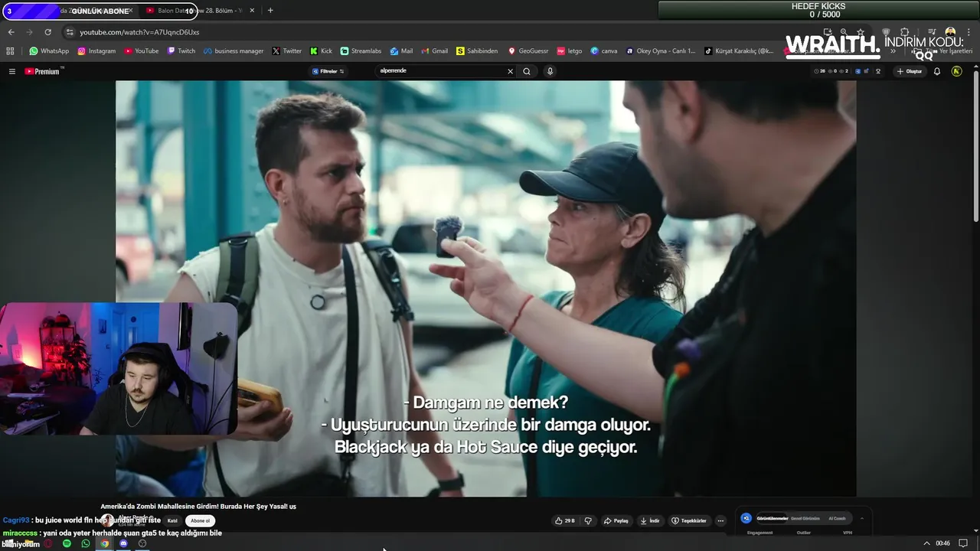980x551 pixels.
Task: Click İndir download button
Action: pyautogui.click(x=651, y=520)
